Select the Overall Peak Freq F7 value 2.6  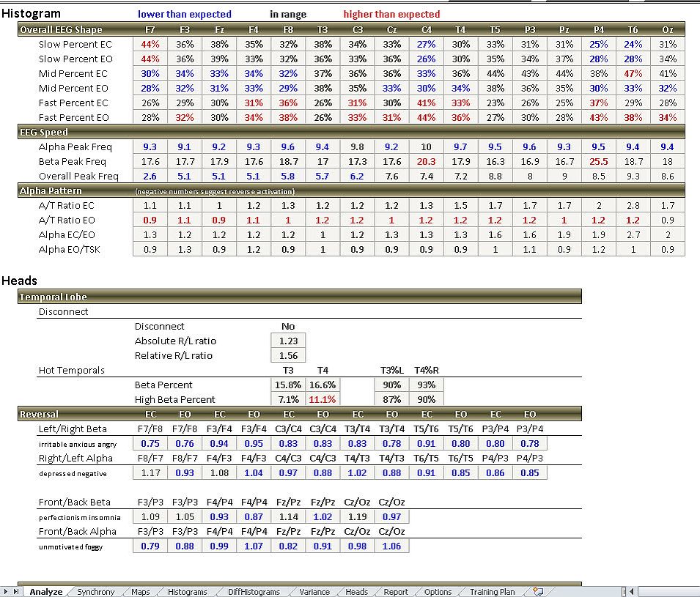tap(150, 177)
